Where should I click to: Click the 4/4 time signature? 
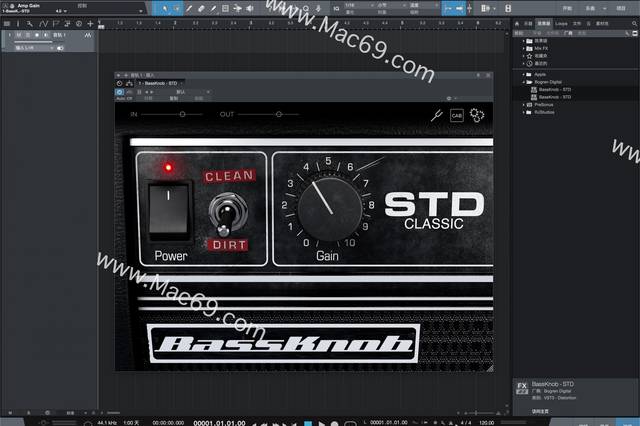(466, 423)
